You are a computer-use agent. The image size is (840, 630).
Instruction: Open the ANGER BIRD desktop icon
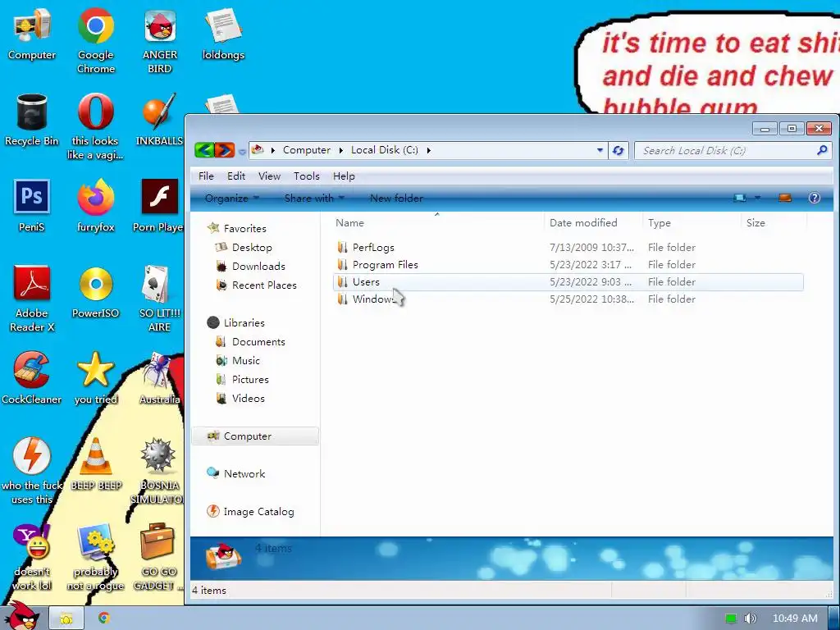click(x=160, y=41)
